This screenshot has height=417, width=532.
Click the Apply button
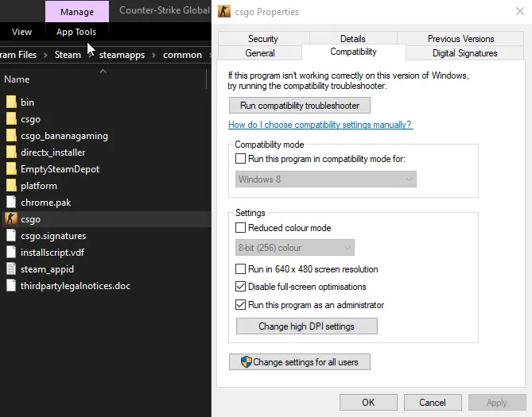[x=497, y=403]
